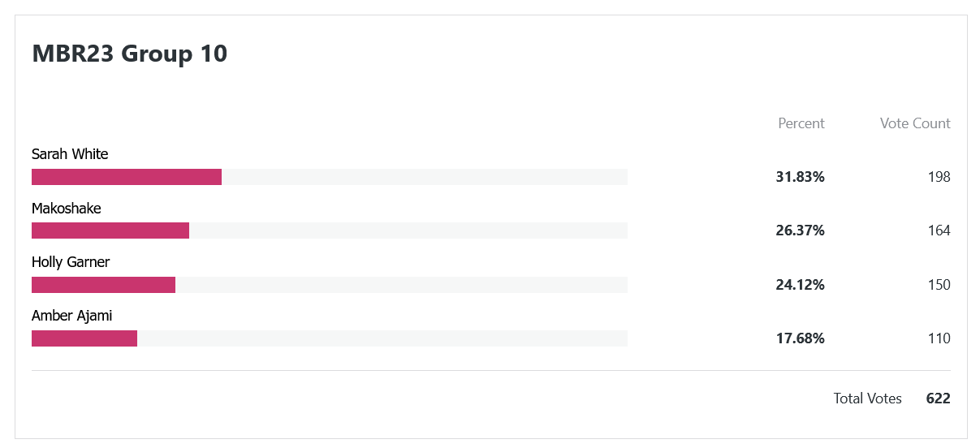Click the Percent column header
Screen dimensions: 980x448
(x=801, y=123)
